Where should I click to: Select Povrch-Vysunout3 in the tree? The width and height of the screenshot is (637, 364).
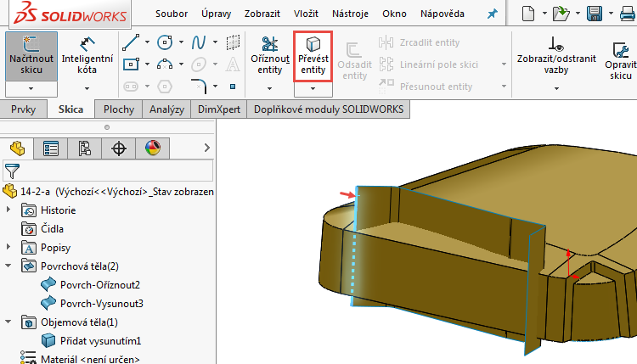pos(102,304)
